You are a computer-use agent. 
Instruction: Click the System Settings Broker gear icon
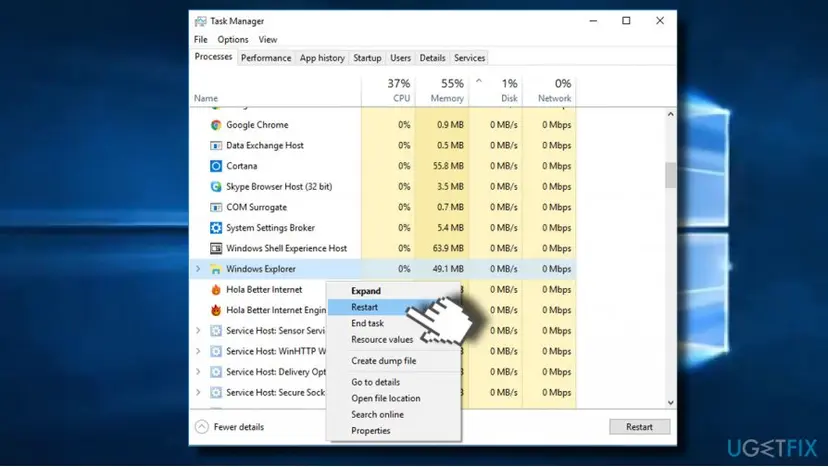click(216, 228)
